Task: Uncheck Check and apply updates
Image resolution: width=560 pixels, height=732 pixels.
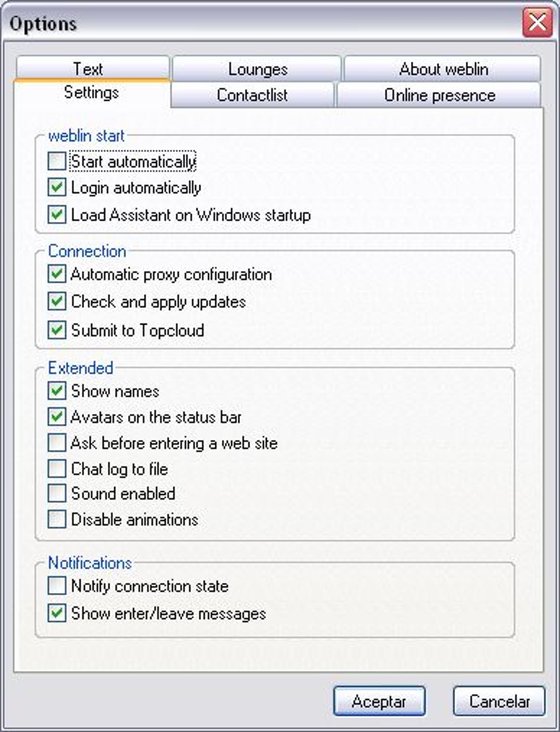Action: [x=57, y=301]
